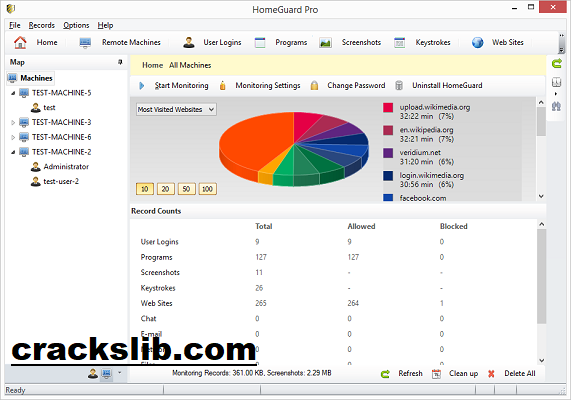Open Most Visited Websites dropdown
Image resolution: width=571 pixels, height=400 pixels.
(x=176, y=109)
